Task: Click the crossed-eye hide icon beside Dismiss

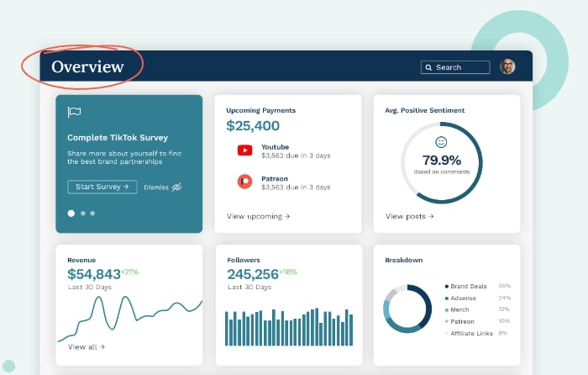Action: click(x=176, y=187)
